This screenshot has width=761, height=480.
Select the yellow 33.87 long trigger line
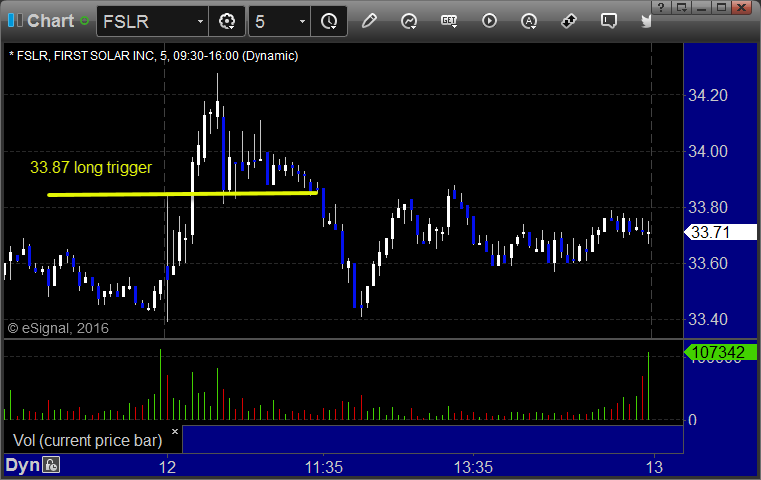tap(182, 194)
